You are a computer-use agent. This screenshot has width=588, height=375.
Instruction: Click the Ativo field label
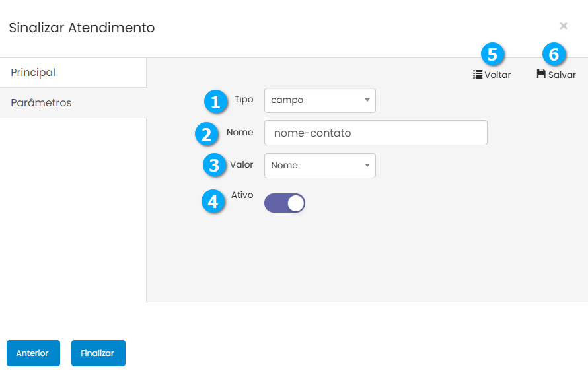[242, 195]
